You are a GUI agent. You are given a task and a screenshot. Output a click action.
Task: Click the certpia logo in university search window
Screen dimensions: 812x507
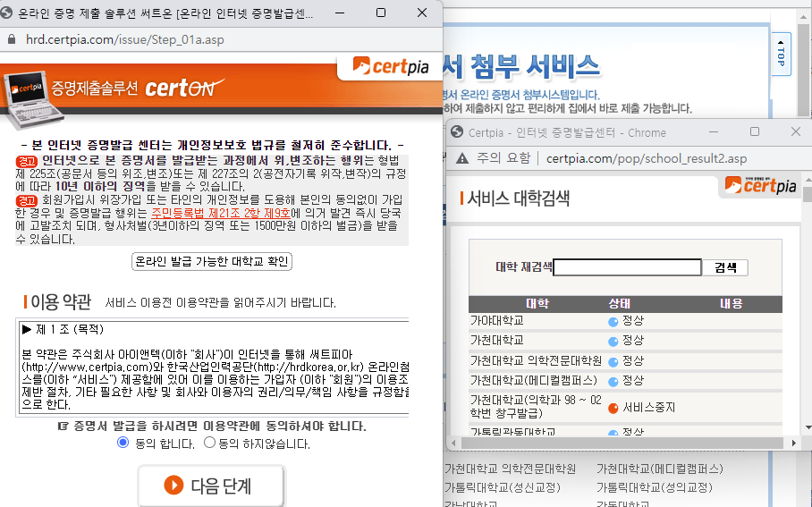pyautogui.click(x=760, y=185)
